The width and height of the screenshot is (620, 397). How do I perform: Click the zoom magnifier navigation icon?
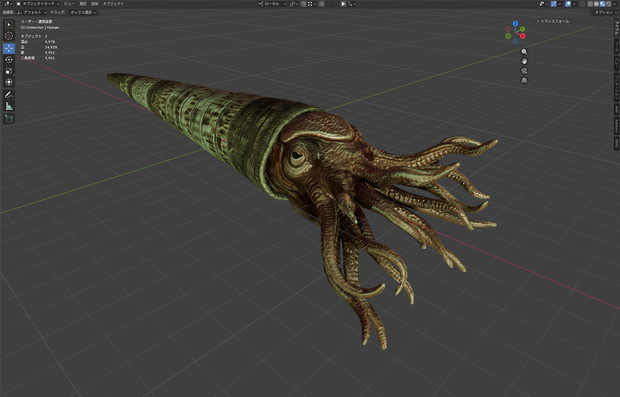pyautogui.click(x=524, y=52)
